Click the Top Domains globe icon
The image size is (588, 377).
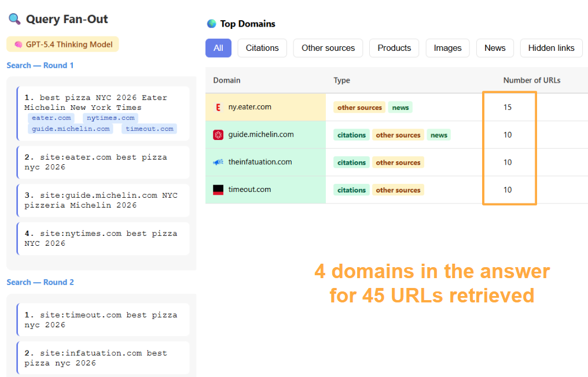pyautogui.click(x=211, y=24)
